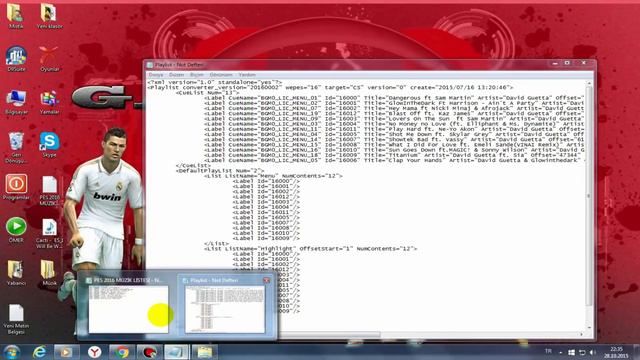Viewport: 640px width, 360px height.
Task: Open the Programlar desktop shortcut
Action: (x=16, y=187)
